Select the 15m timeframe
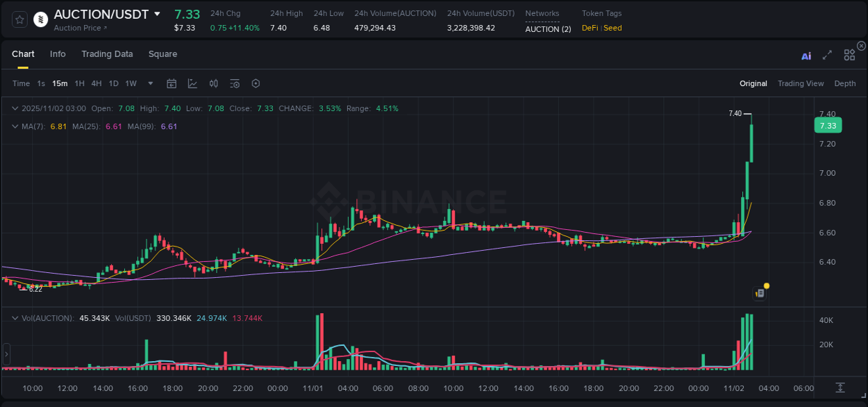The width and height of the screenshot is (868, 407). point(60,83)
